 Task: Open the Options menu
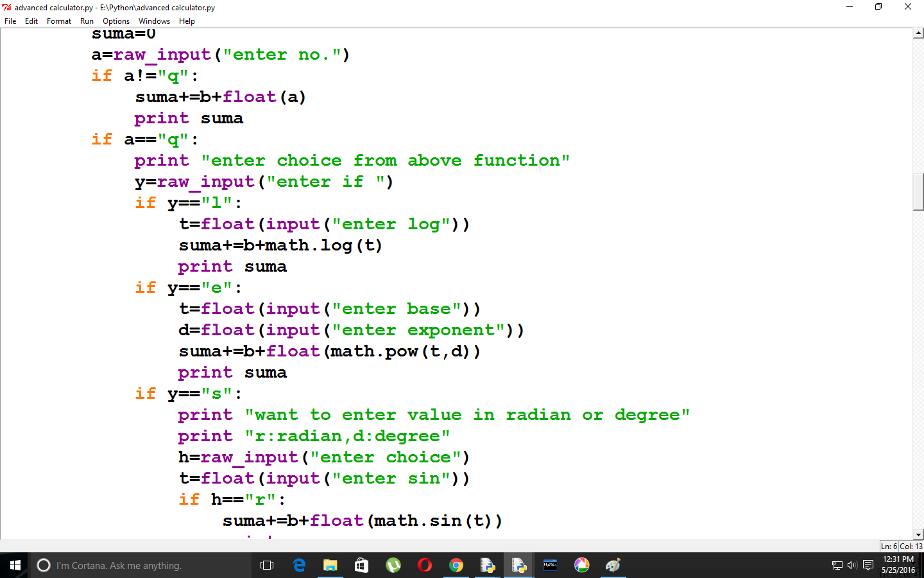click(116, 21)
